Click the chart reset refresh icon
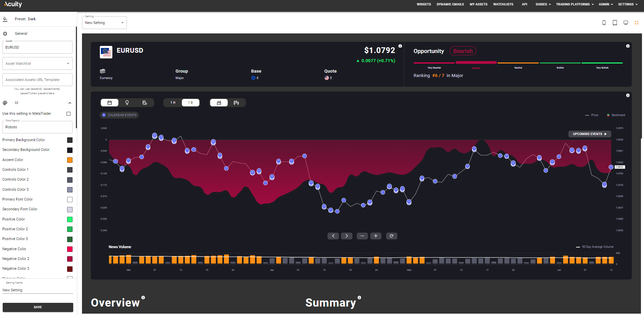644x315 pixels. [391, 236]
